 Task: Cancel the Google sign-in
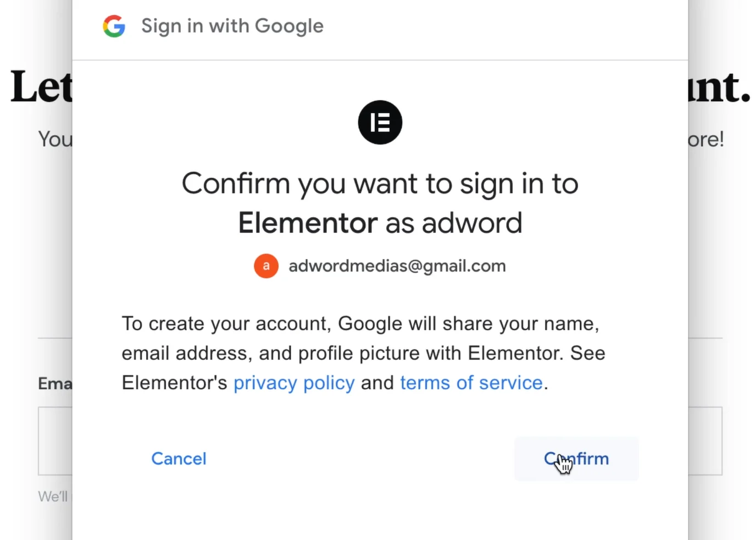[179, 459]
